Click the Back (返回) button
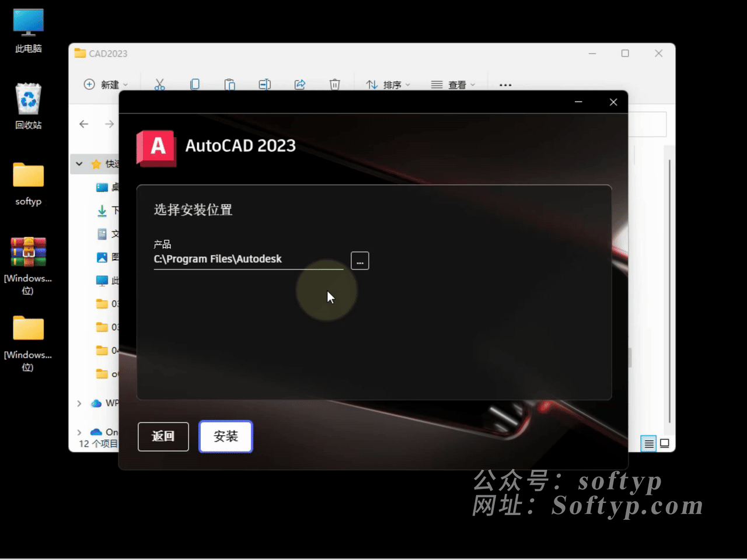This screenshot has height=560, width=747. [163, 436]
